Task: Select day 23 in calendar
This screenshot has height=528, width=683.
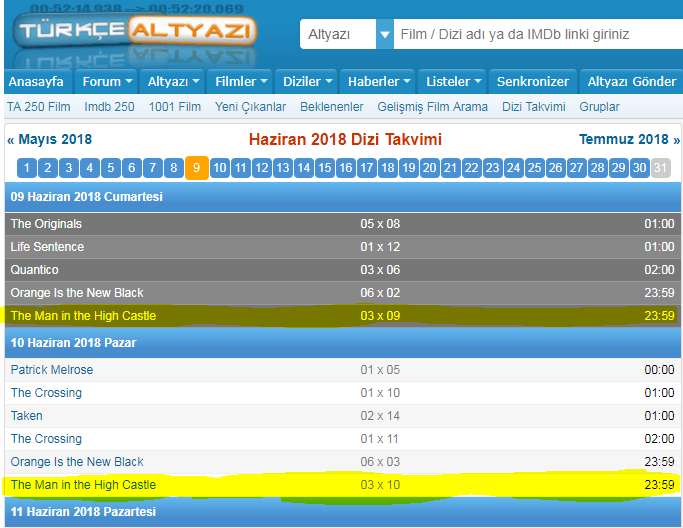Action: click(x=493, y=168)
